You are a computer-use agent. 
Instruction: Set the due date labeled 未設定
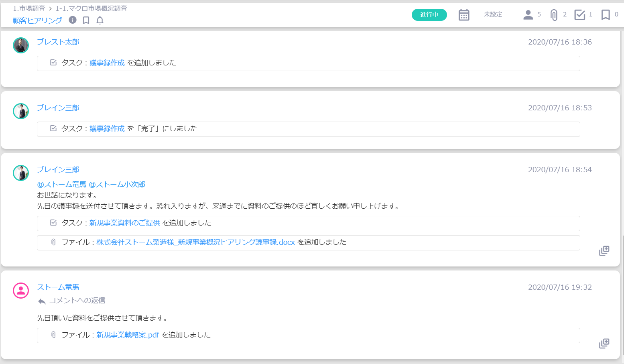click(493, 14)
